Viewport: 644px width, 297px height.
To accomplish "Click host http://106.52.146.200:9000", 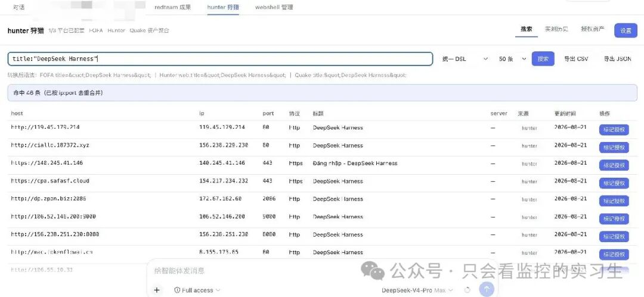I will tap(54, 216).
